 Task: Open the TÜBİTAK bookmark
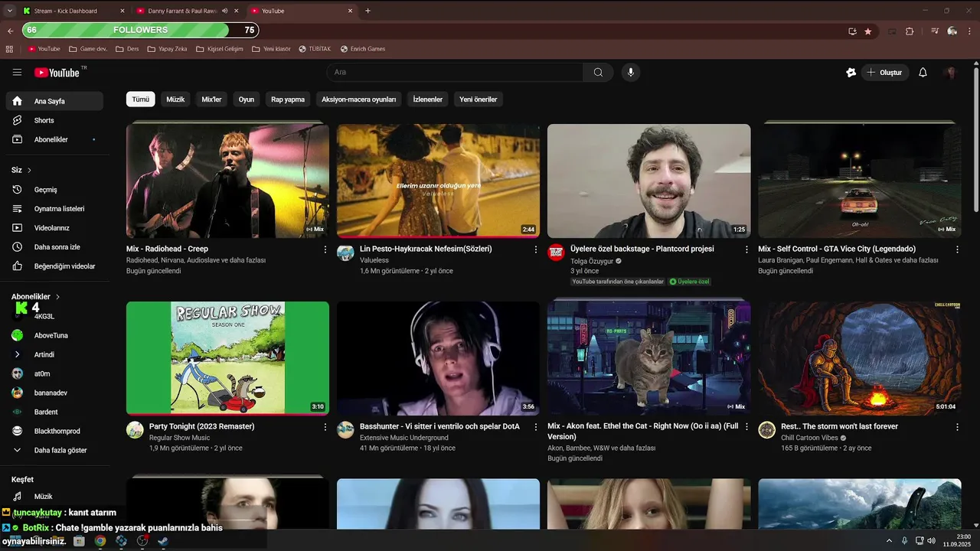point(315,49)
